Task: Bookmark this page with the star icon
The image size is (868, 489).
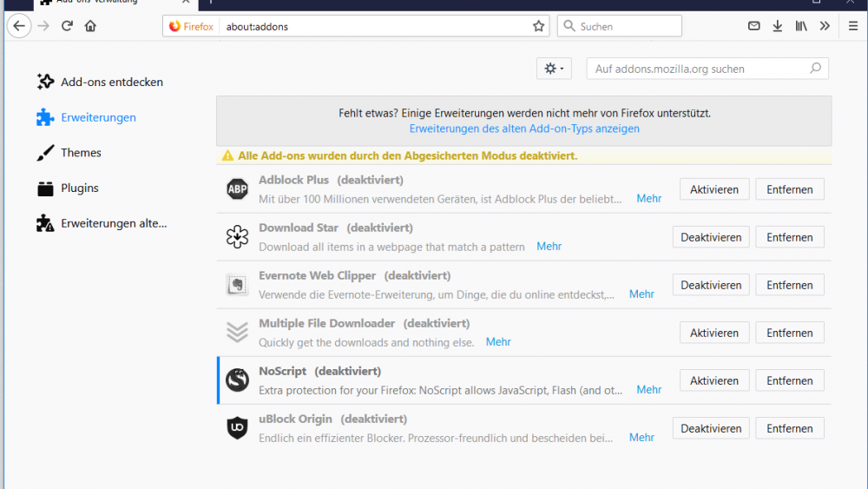Action: (x=538, y=26)
